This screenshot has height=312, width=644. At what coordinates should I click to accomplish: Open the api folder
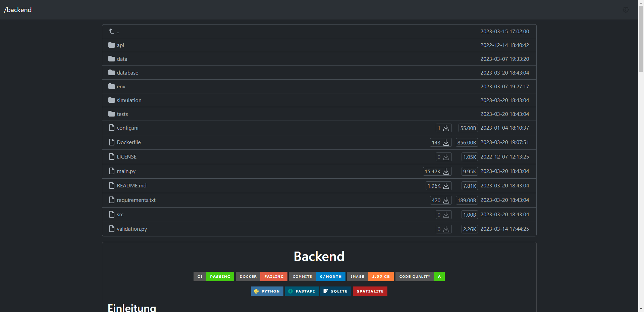click(x=120, y=45)
